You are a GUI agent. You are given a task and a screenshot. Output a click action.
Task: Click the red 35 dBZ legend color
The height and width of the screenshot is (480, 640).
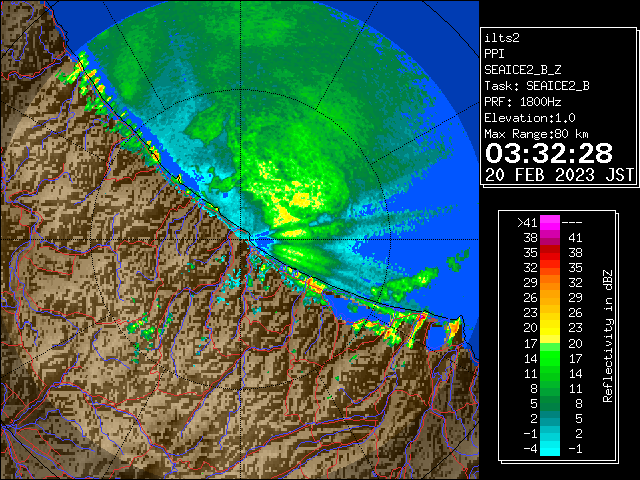(550, 253)
